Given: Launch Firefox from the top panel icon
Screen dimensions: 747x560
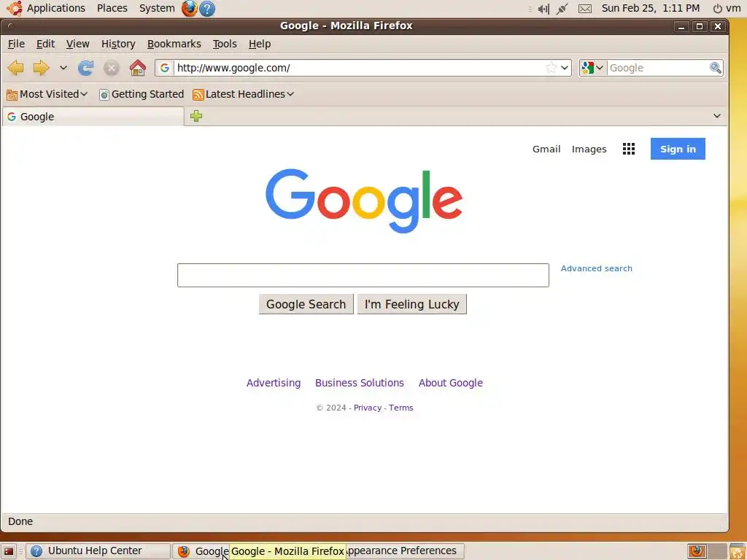Looking at the screenshot, I should click(x=189, y=9).
